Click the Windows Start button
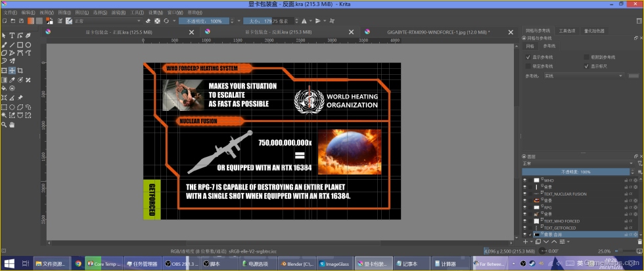 click(9, 264)
